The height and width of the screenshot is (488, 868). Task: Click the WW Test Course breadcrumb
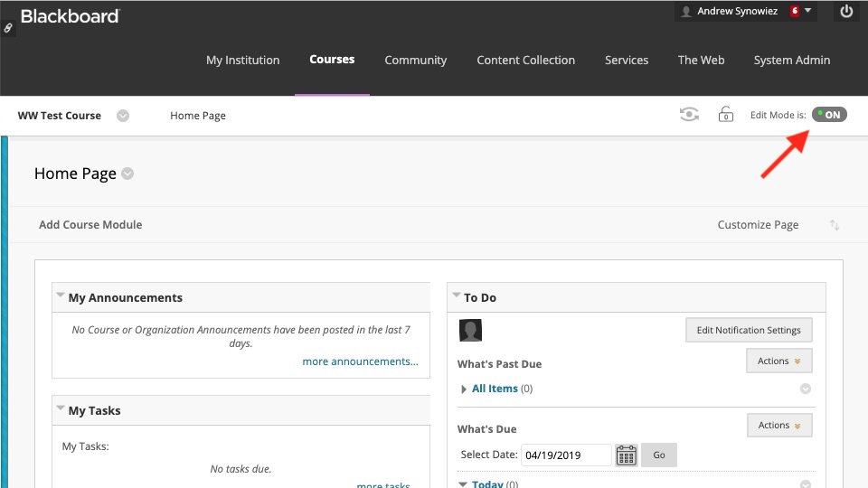[x=60, y=116]
